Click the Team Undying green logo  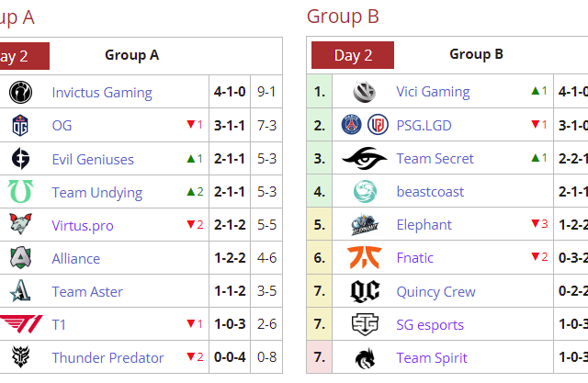point(20,192)
